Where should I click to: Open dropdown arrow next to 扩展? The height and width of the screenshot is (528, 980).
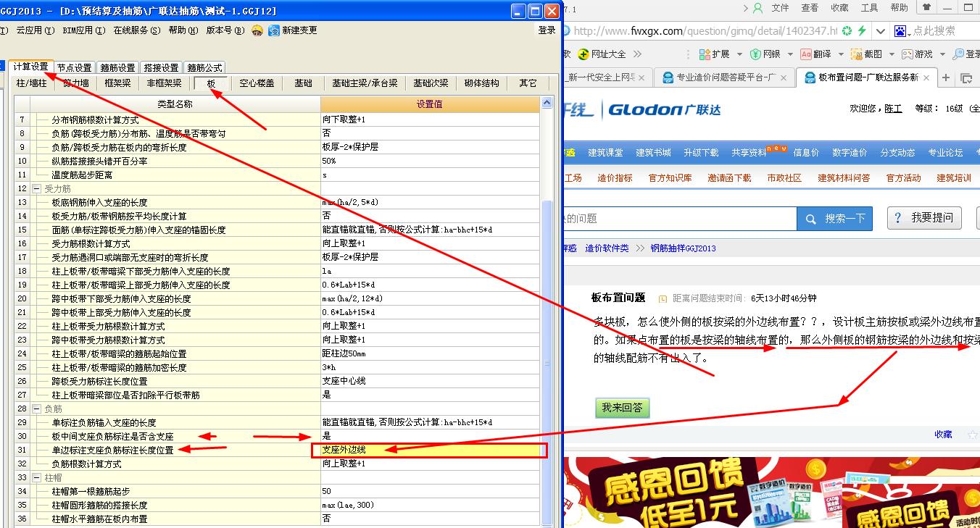pos(738,54)
